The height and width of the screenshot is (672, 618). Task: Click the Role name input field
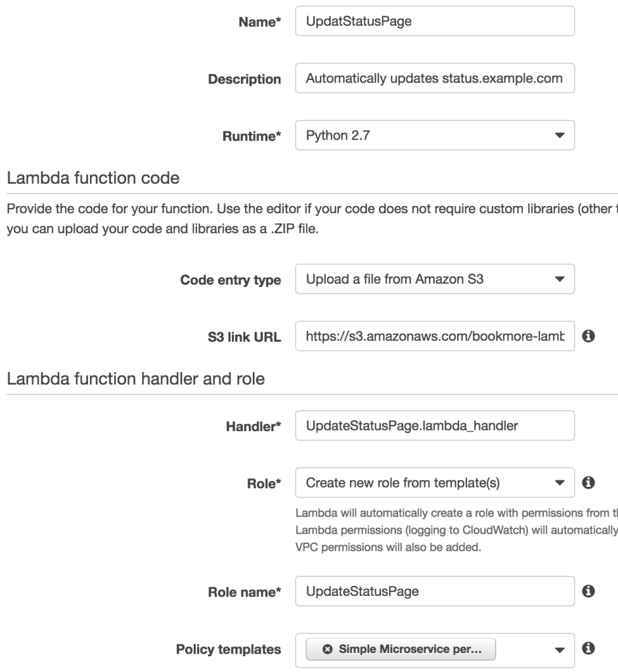point(435,591)
